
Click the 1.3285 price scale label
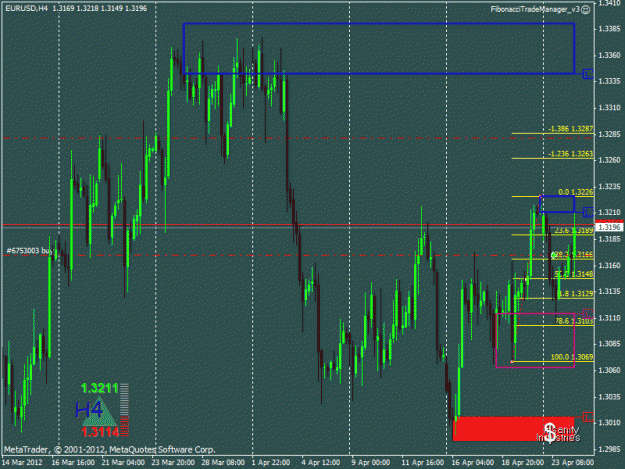pos(609,134)
